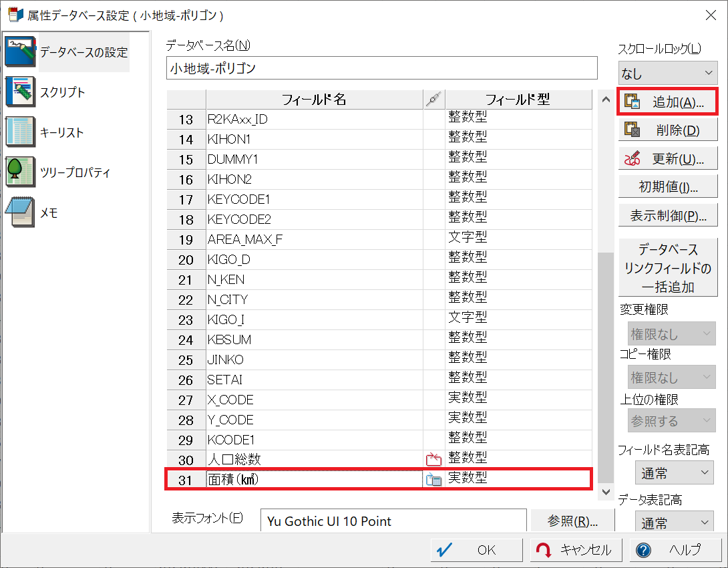Click the フィールド型 column header

pyautogui.click(x=518, y=100)
